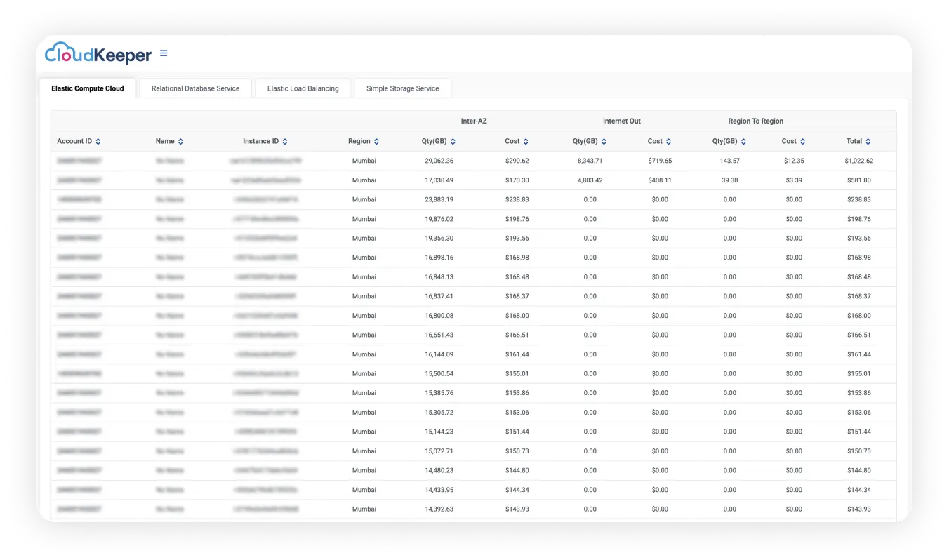Select Inter-AZ quantity 16,800.08
This screenshot has height=560, width=949.
point(439,316)
